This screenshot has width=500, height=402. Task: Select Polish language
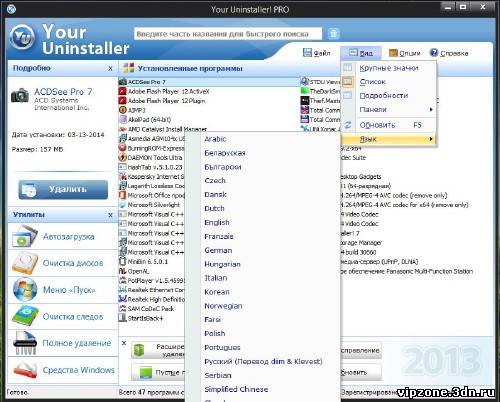point(215,334)
